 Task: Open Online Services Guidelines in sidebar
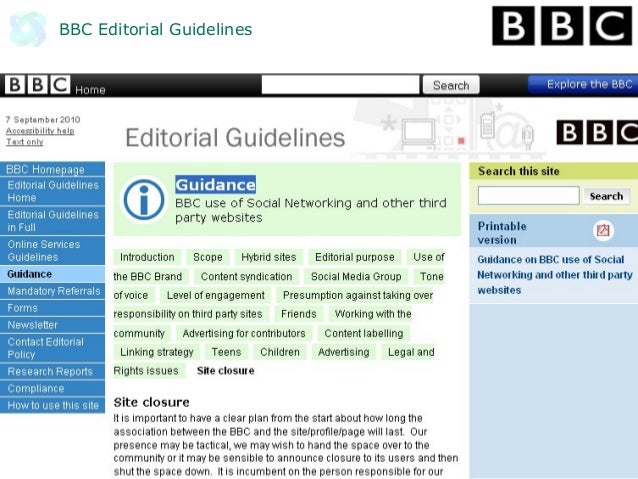pos(52,251)
